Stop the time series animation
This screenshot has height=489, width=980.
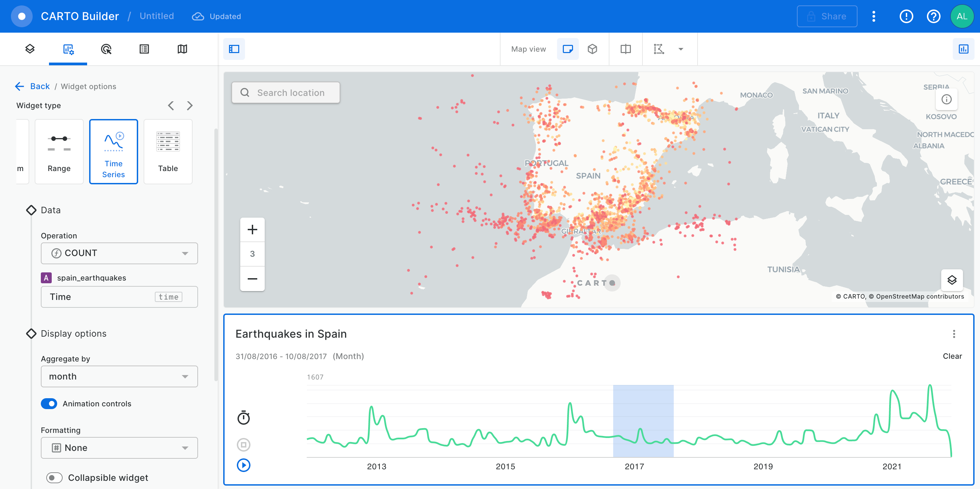pyautogui.click(x=244, y=444)
